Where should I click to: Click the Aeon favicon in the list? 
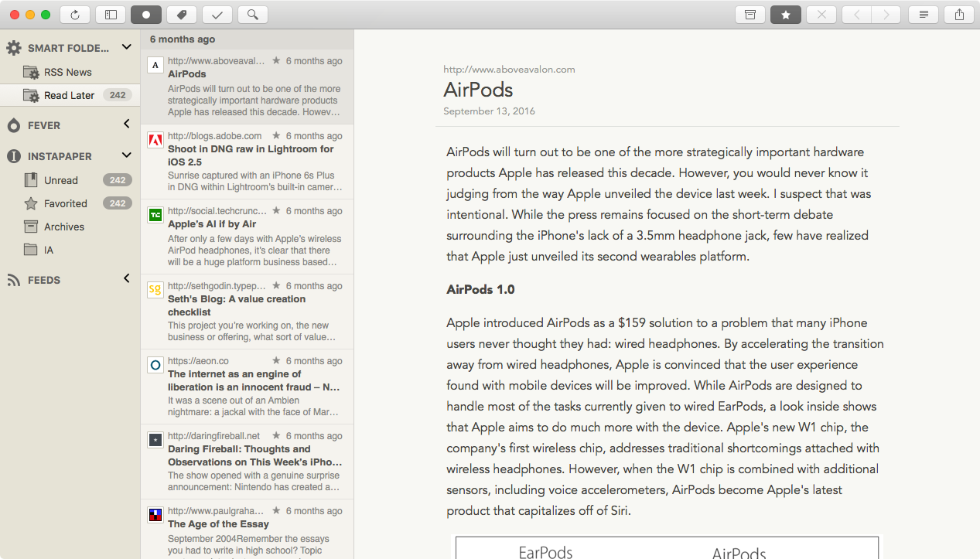[155, 365]
